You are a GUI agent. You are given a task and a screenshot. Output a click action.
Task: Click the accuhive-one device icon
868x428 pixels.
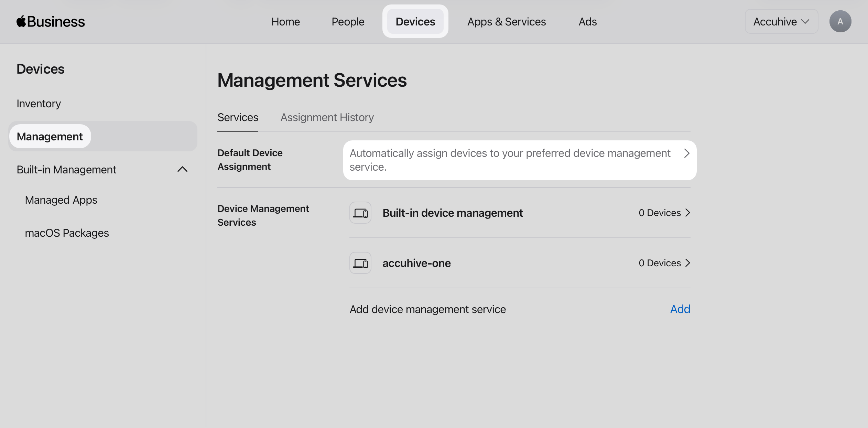pos(360,263)
